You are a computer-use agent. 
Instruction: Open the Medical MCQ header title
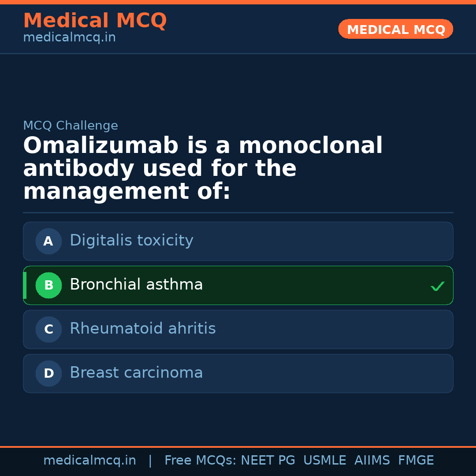pyautogui.click(x=95, y=21)
